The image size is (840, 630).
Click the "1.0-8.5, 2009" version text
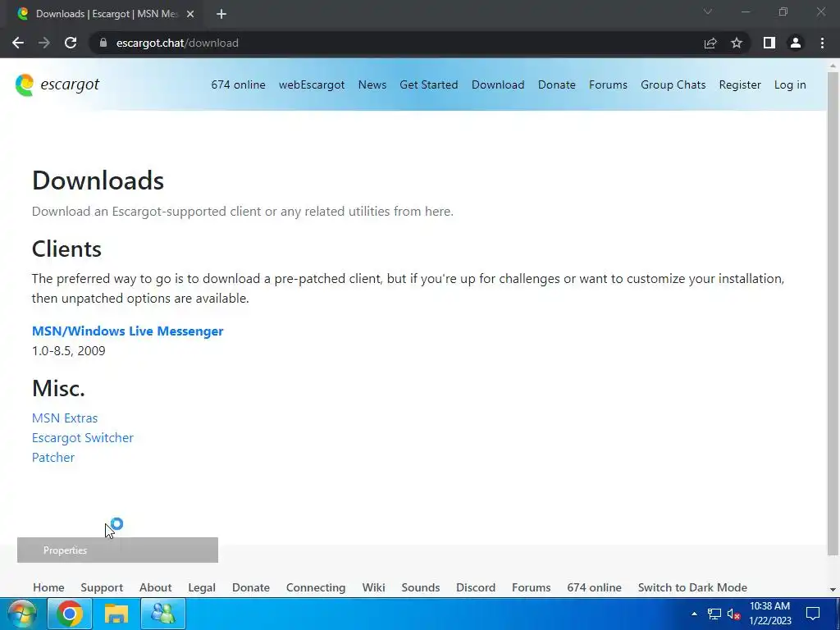(69, 351)
